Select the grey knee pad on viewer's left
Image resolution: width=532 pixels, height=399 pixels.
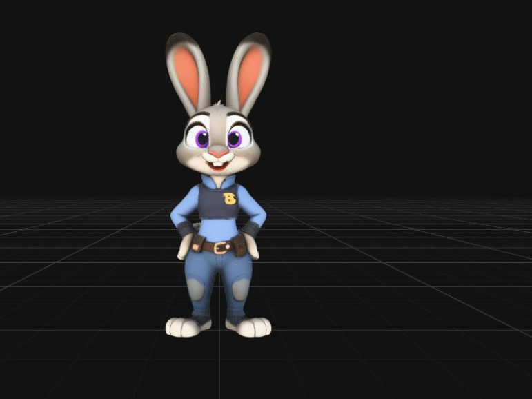196,289
